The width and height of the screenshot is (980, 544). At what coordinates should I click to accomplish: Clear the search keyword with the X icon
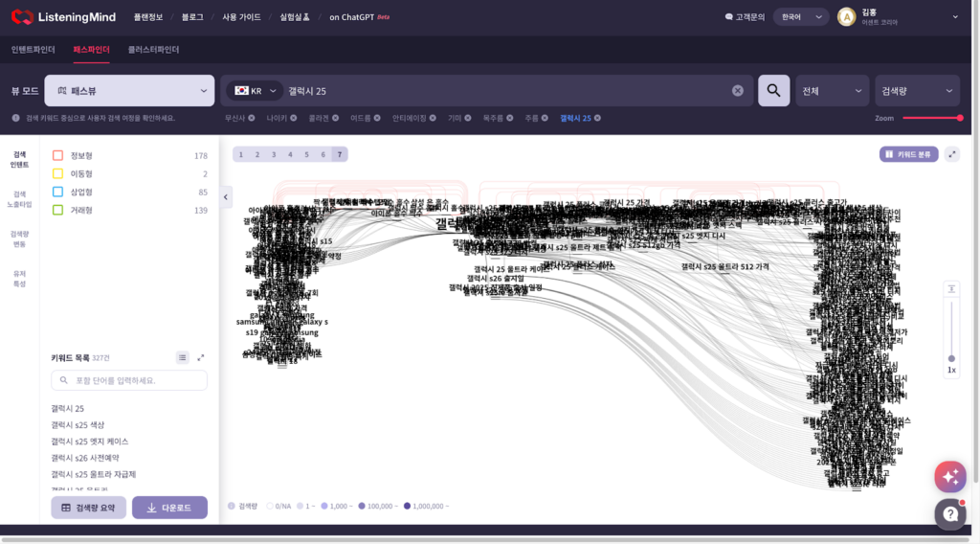coord(738,91)
